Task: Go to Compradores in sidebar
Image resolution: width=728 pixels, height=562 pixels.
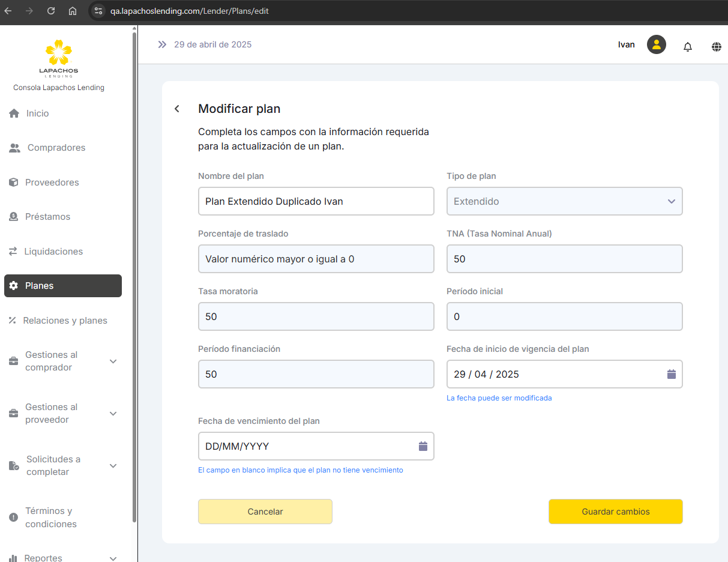Action: point(56,148)
